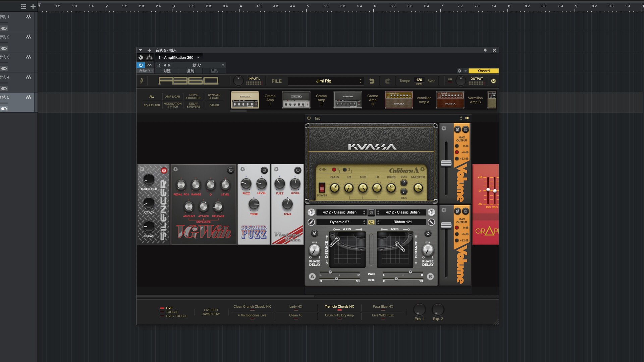Select the DYNAMIC & GATE category tab
Image resolution: width=644 pixels, height=362 pixels.
pyautogui.click(x=214, y=97)
